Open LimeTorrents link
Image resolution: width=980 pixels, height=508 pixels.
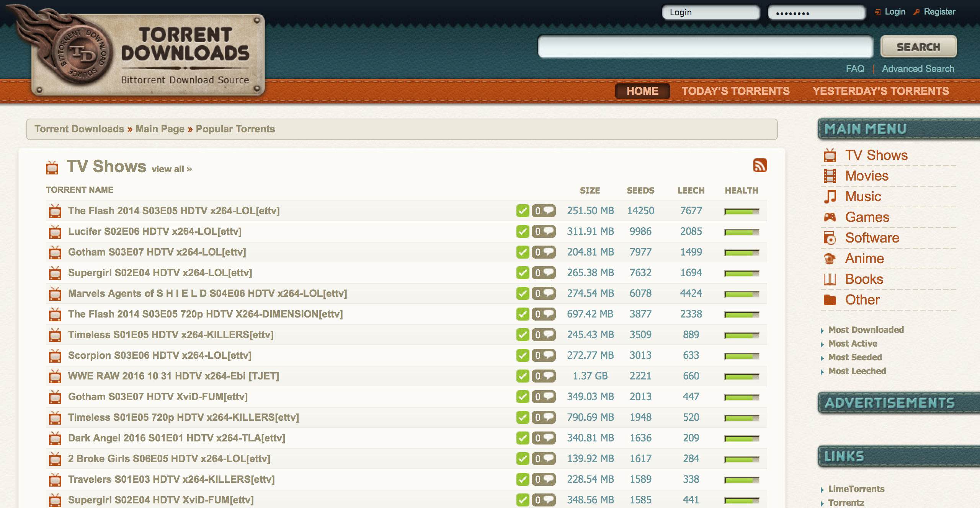[x=856, y=489]
